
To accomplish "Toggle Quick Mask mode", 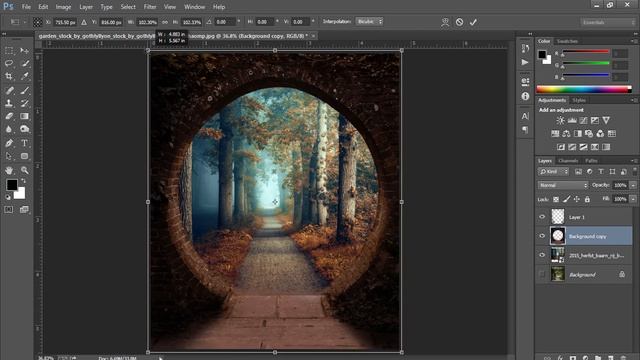I will tap(9, 209).
